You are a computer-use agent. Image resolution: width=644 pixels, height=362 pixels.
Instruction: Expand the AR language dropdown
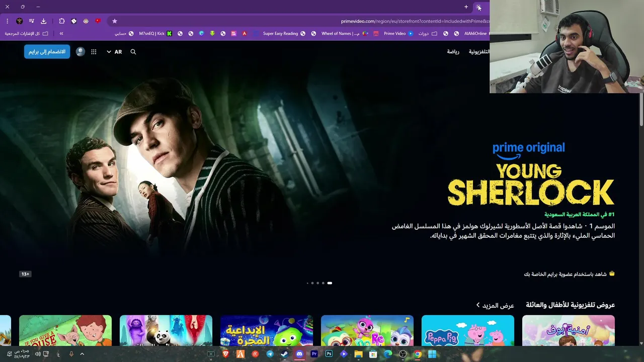tap(114, 52)
